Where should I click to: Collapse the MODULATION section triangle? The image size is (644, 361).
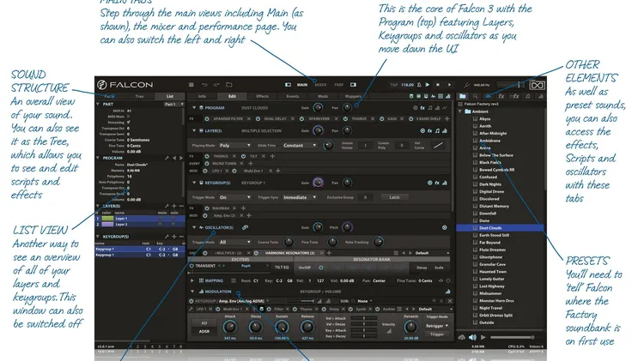click(192, 292)
